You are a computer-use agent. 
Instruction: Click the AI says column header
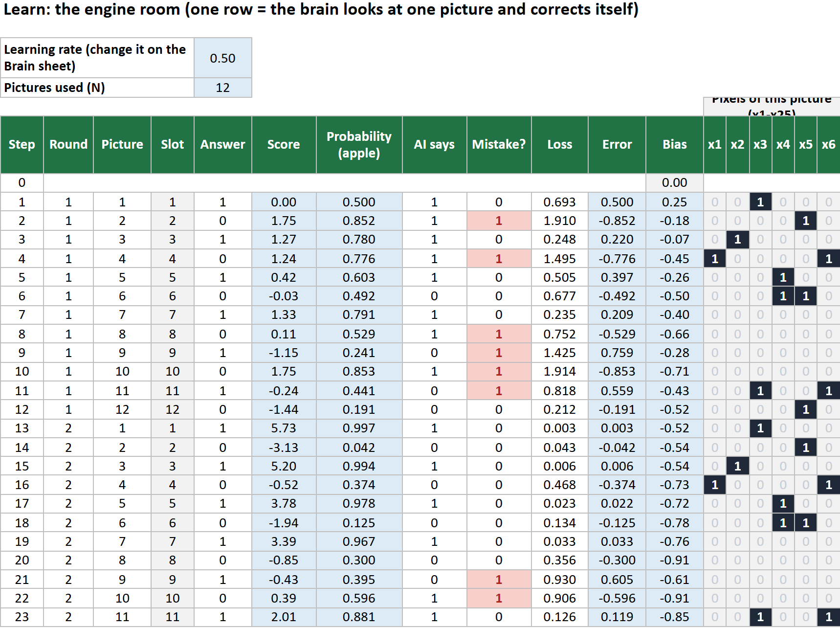[x=435, y=145]
